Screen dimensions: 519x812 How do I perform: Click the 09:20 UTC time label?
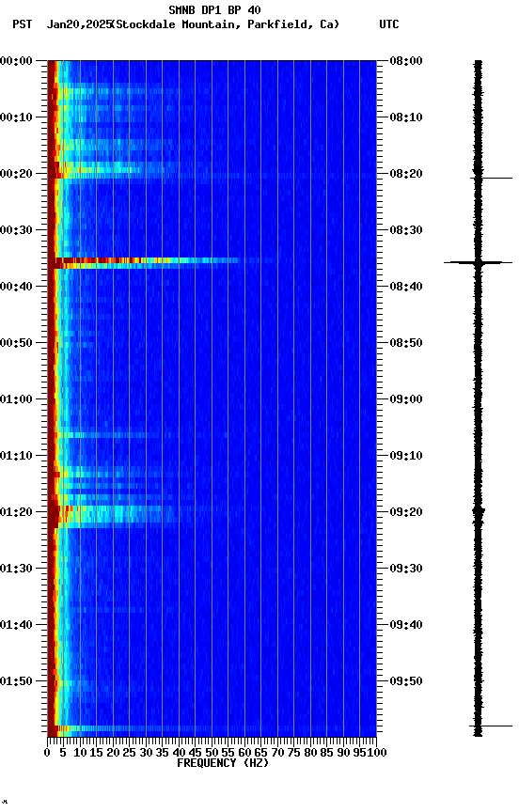(x=406, y=512)
